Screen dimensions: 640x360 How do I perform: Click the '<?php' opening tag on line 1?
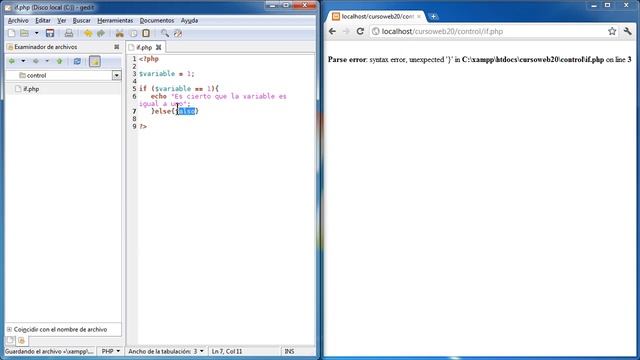coord(149,59)
